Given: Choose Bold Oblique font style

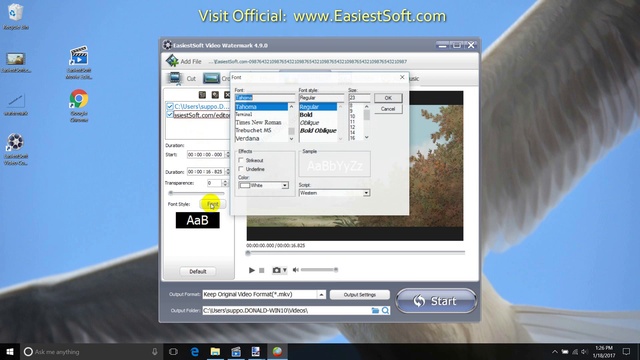Looking at the screenshot, I should 318,131.
